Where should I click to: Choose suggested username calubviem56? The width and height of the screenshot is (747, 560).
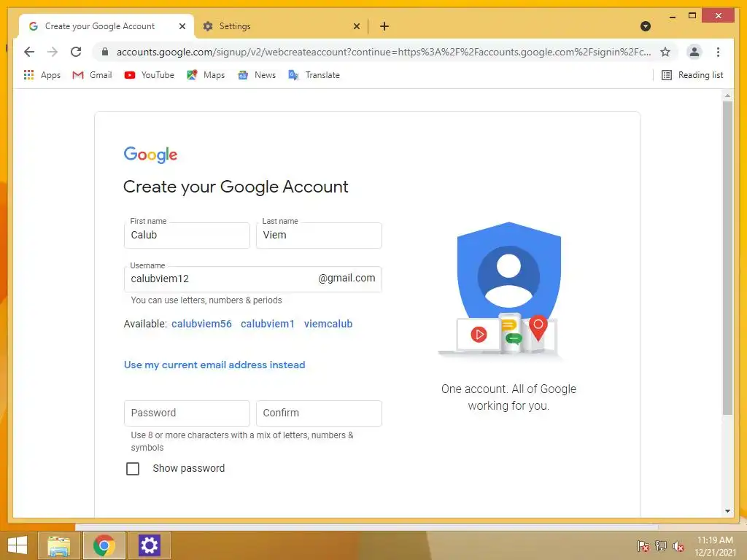pyautogui.click(x=201, y=324)
